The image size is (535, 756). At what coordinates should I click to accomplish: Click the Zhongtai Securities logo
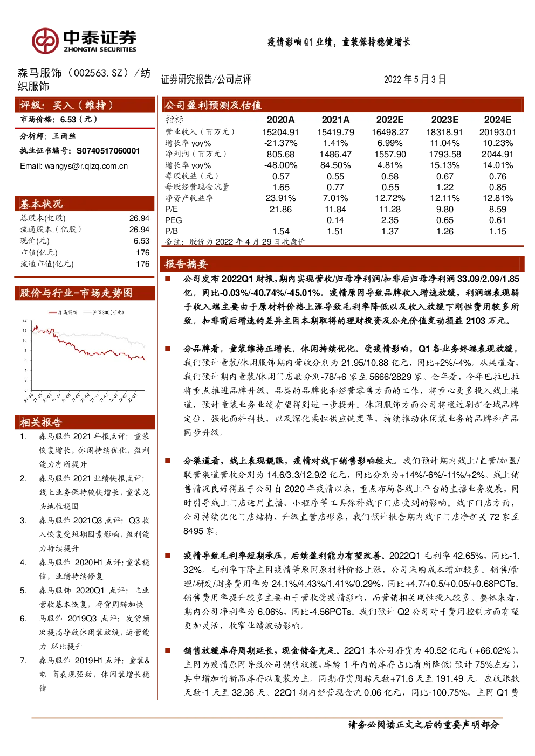[x=84, y=41]
